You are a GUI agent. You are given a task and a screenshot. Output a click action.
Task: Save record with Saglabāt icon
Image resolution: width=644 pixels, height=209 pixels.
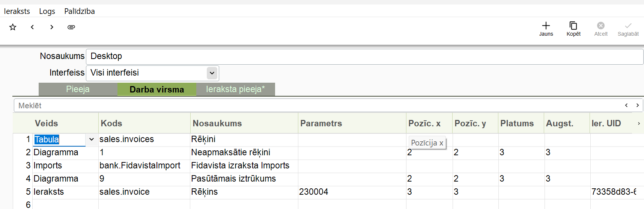click(x=628, y=29)
